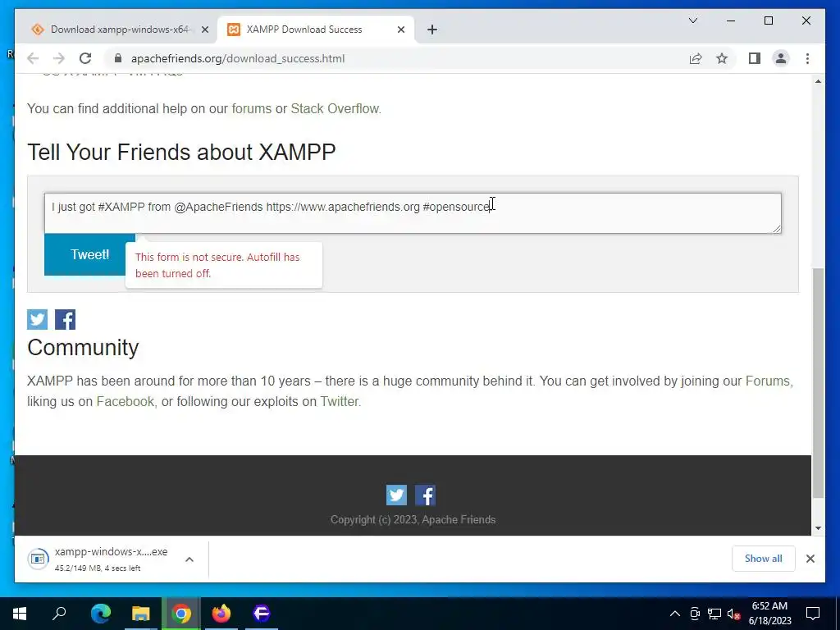Click the purple F app taskbar icon

(262, 614)
